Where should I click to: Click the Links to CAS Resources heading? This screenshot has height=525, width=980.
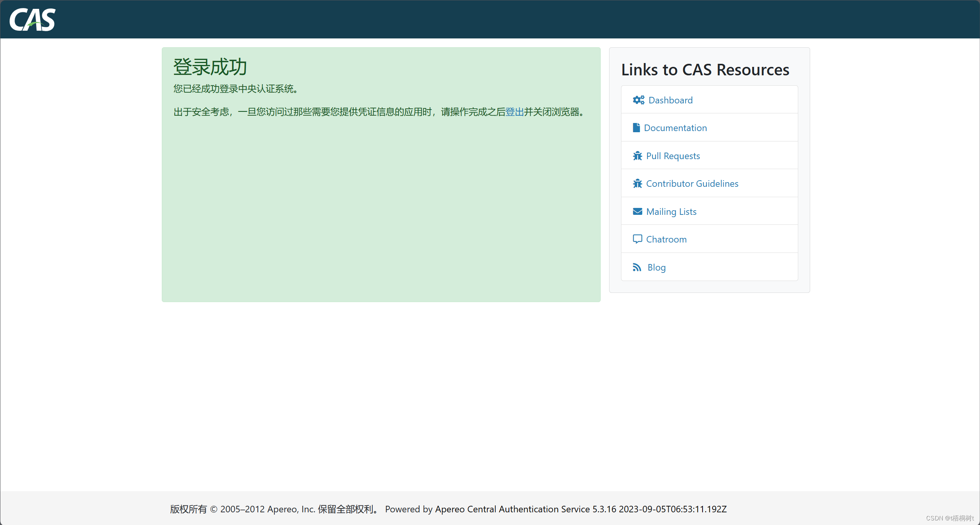(x=705, y=70)
